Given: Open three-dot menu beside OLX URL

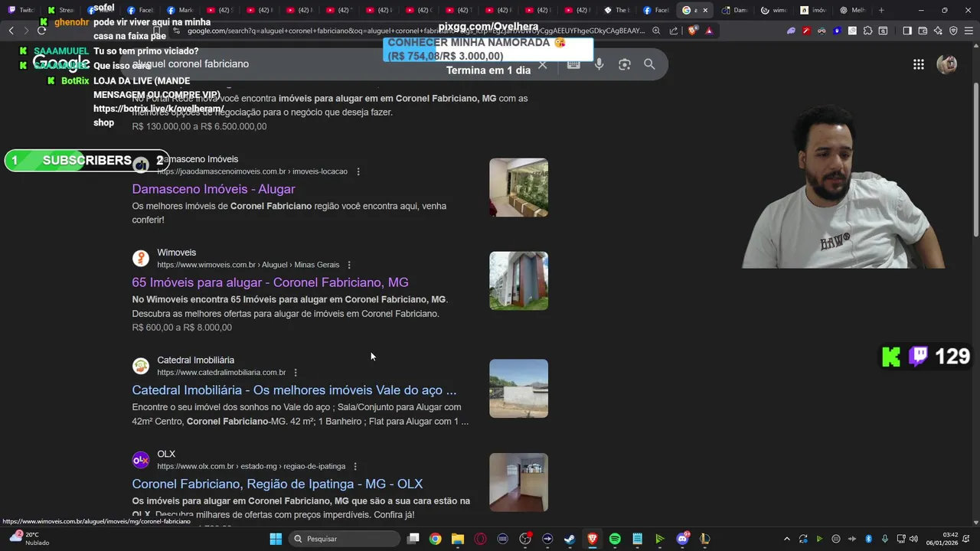Looking at the screenshot, I should pos(355,466).
